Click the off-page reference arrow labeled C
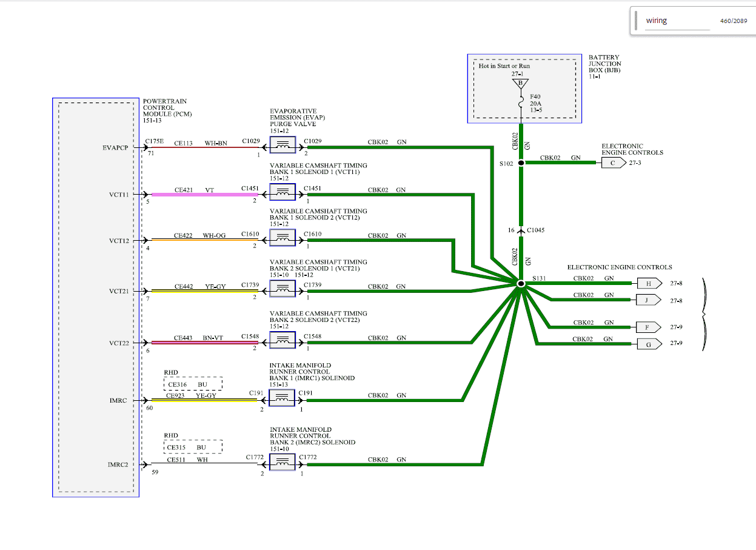Screen dimensions: 756x550 click(x=613, y=163)
